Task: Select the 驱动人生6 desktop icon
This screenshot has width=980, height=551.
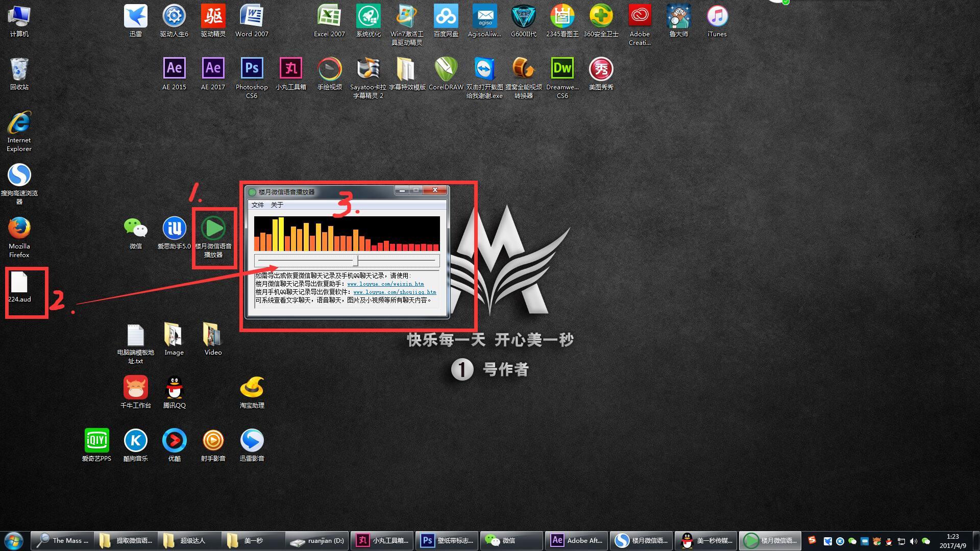Action: pos(174,21)
